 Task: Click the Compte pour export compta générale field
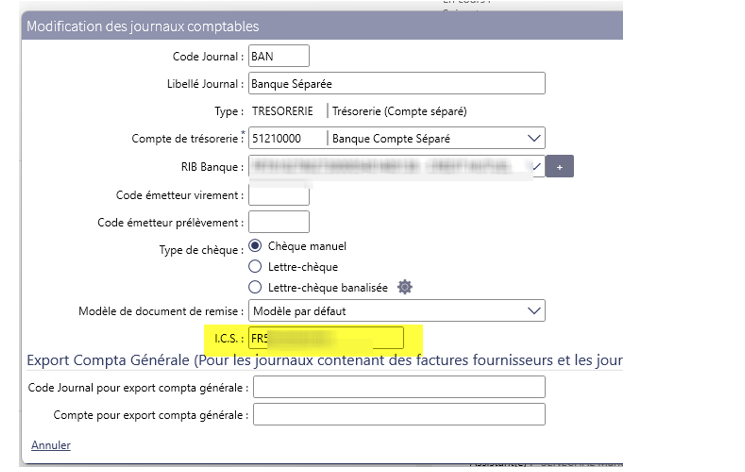coord(399,414)
